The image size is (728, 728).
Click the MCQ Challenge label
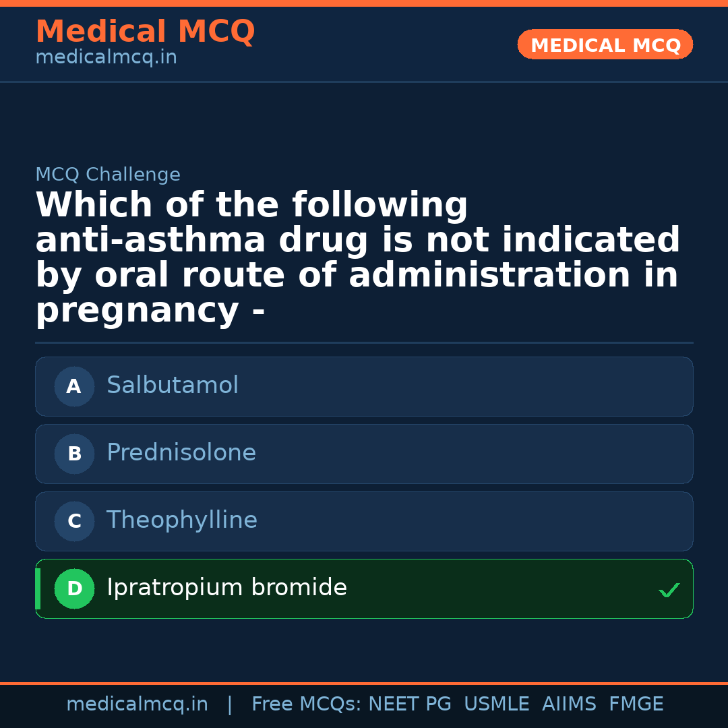108,175
